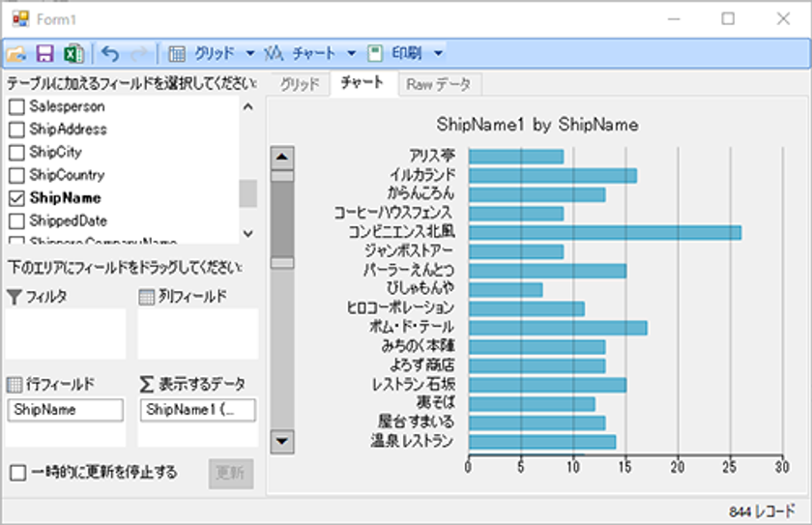
Task: Select ShipName item in 行フィールド box
Action: tap(66, 410)
